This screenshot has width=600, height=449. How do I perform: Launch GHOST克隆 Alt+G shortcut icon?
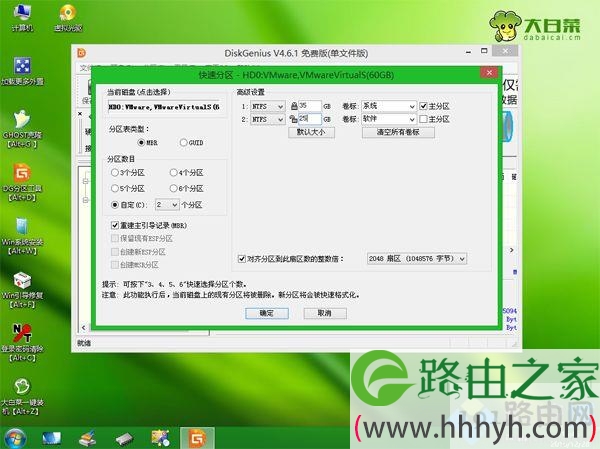[22, 129]
